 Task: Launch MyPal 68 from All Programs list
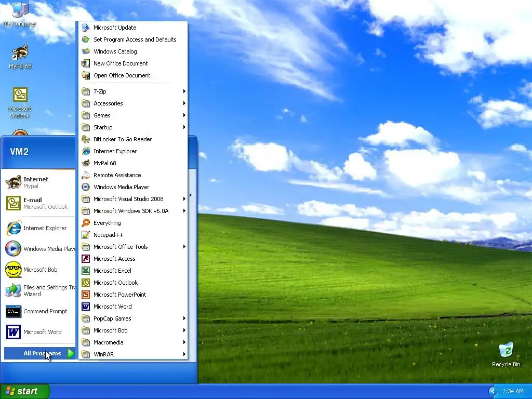133,163
